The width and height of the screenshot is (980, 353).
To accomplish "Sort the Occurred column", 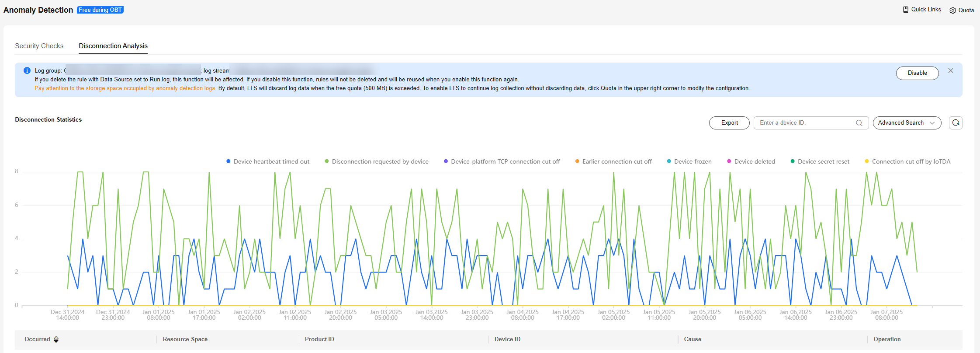I will coord(56,339).
